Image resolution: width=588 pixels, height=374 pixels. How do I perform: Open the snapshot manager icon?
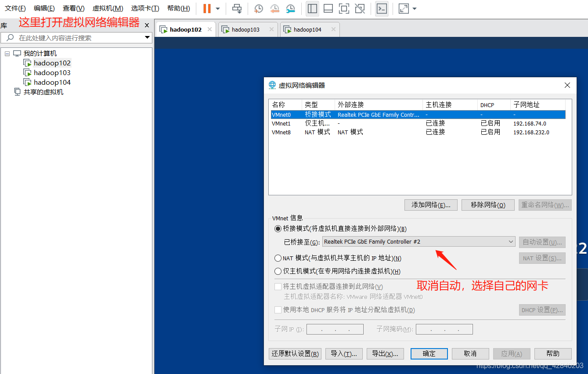pos(291,8)
